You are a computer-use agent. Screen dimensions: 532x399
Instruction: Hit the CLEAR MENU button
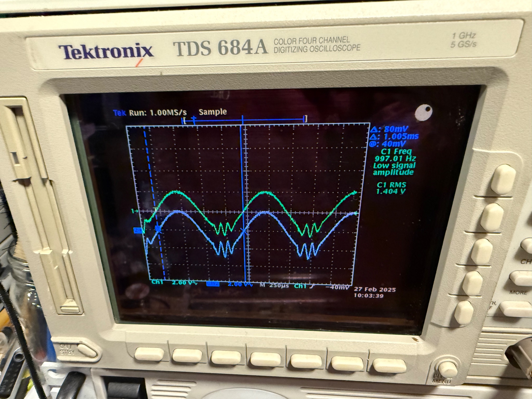448,370
